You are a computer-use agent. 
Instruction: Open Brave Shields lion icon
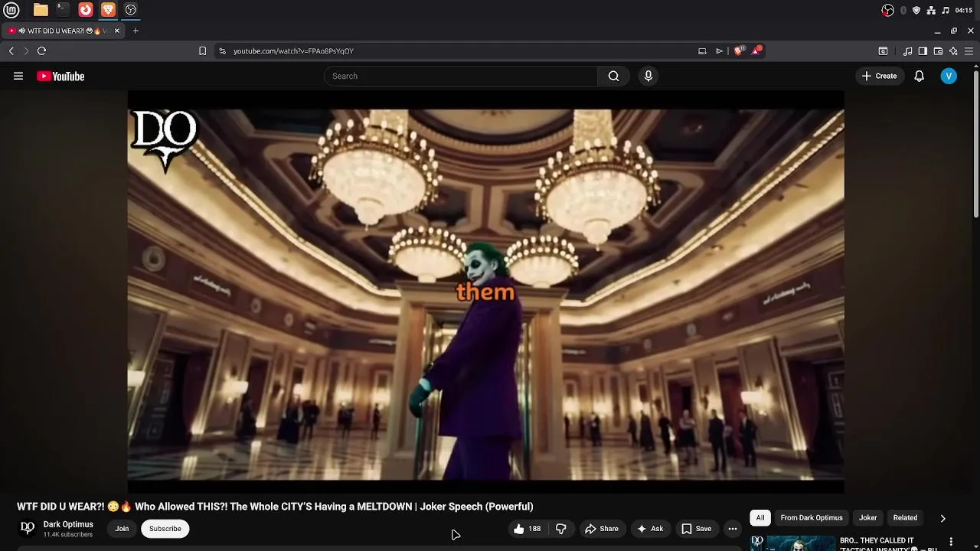739,51
